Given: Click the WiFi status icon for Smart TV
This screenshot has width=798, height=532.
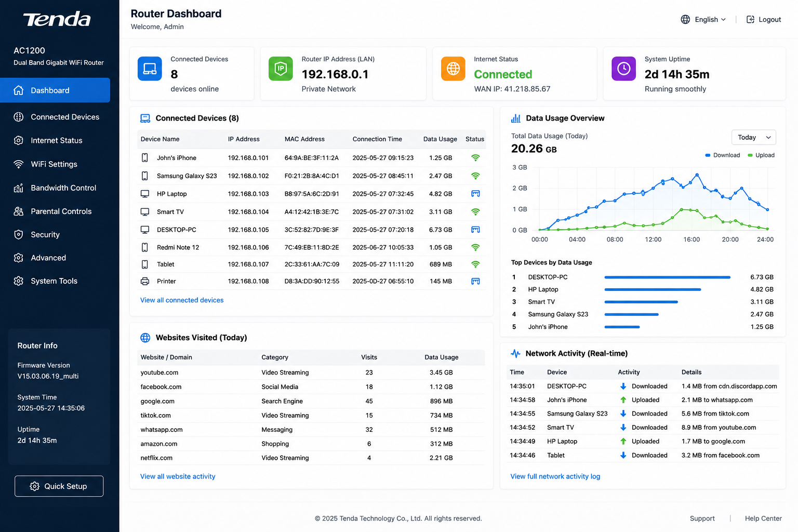Looking at the screenshot, I should click(x=475, y=211).
